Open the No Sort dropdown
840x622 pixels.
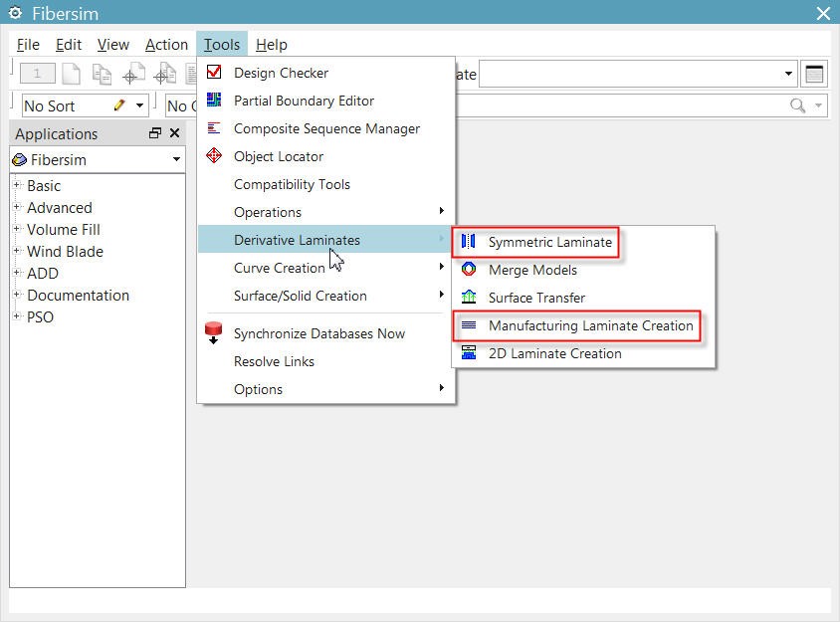(140, 105)
